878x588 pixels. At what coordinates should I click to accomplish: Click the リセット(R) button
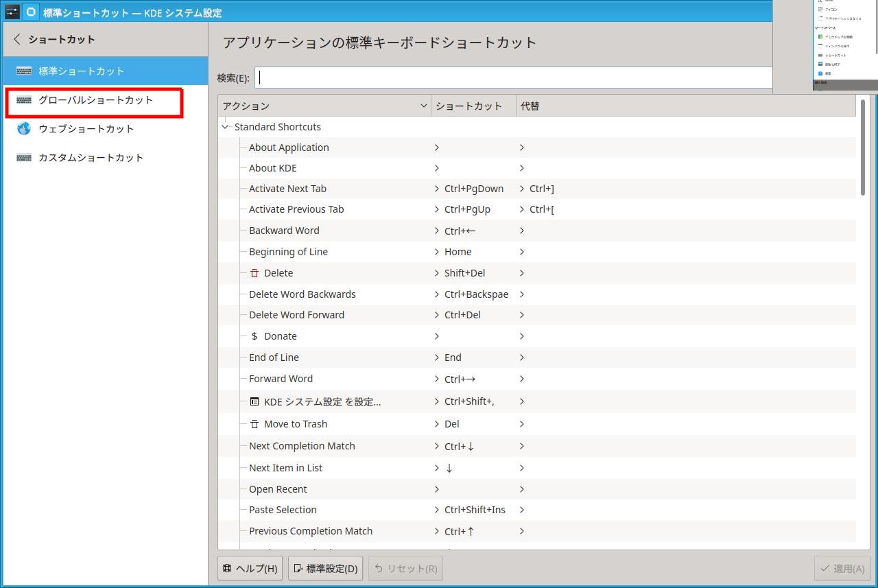tap(405, 568)
